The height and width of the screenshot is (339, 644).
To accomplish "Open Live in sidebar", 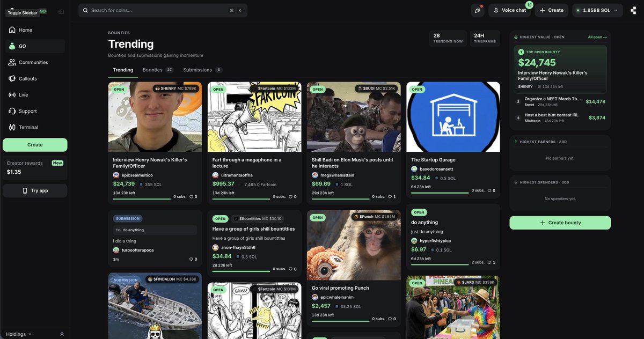I will [34, 94].
